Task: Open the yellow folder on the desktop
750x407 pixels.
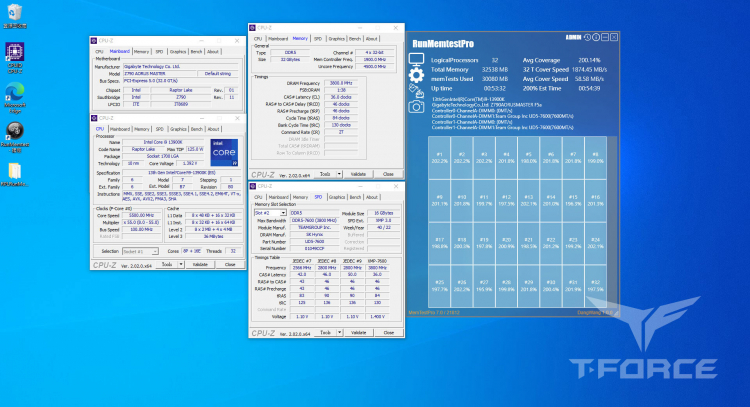Action: [x=15, y=171]
